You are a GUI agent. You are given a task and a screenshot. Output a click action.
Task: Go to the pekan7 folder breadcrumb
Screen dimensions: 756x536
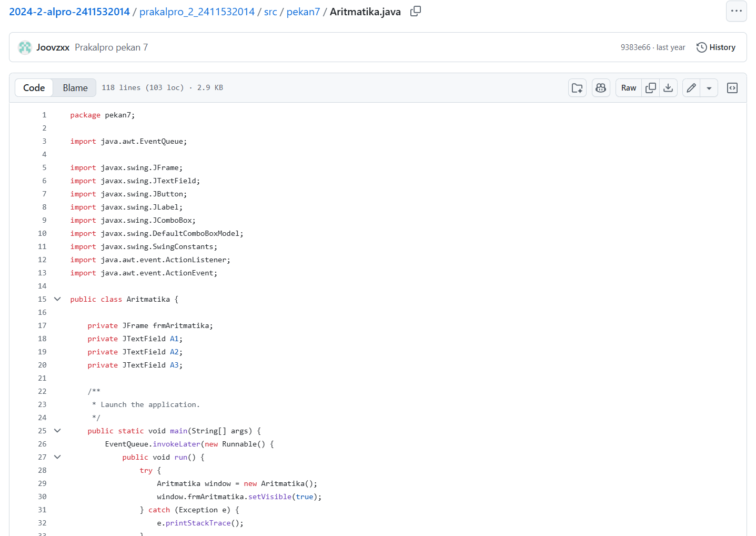[303, 12]
